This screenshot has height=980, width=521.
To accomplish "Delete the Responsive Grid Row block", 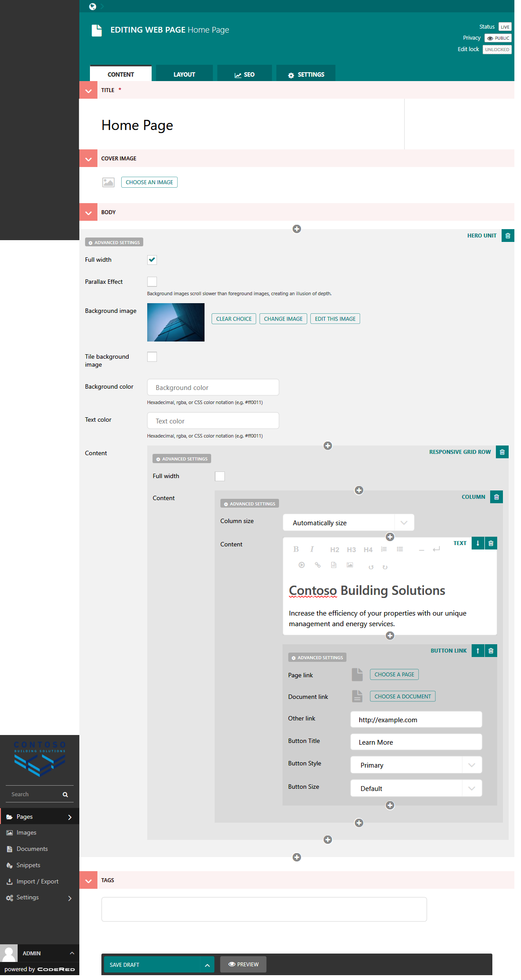I will click(502, 452).
